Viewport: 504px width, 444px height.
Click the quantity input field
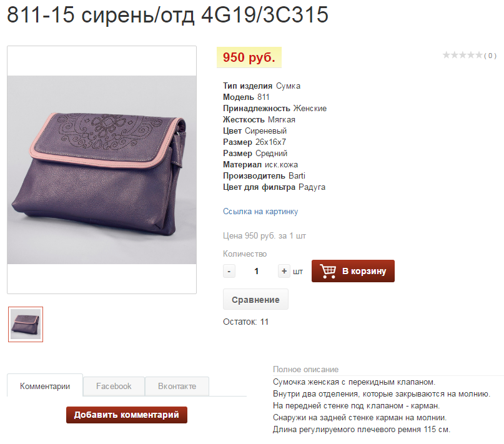tap(257, 271)
